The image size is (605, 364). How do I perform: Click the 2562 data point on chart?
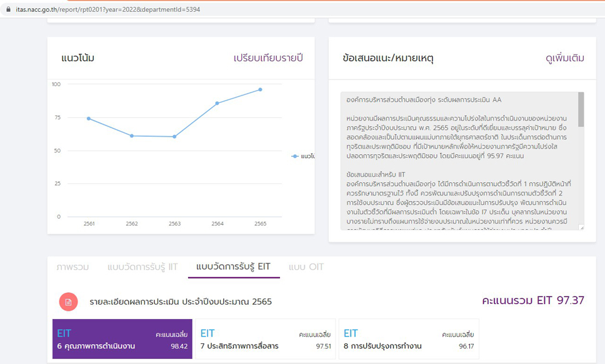click(132, 135)
